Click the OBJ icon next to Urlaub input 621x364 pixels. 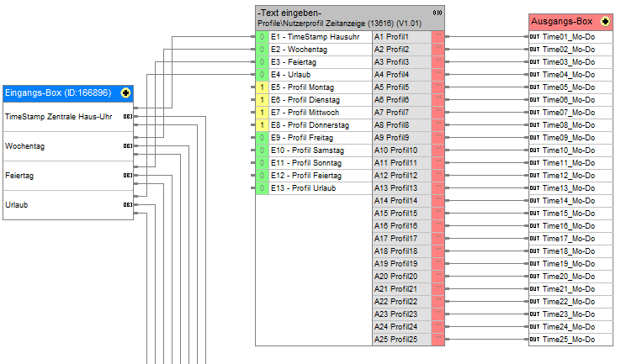127,204
